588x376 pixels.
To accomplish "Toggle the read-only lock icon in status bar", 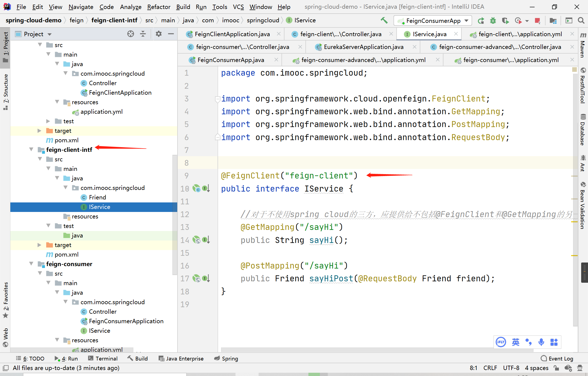I will pos(556,368).
